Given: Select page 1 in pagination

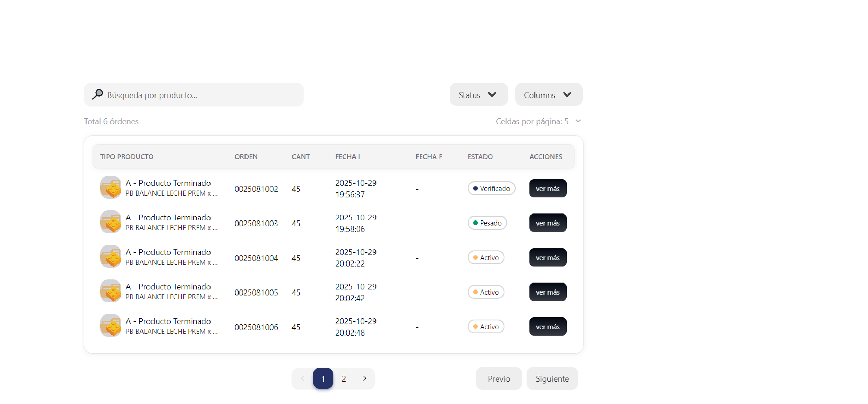Looking at the screenshot, I should pos(323,378).
